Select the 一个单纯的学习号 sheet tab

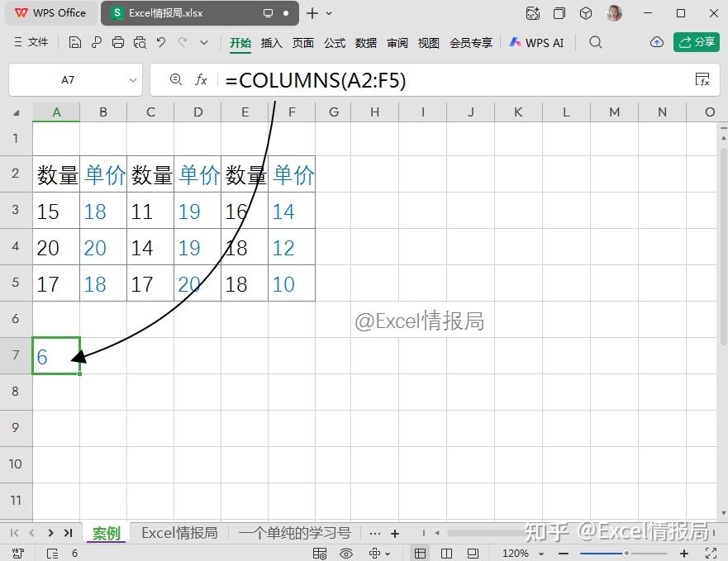click(x=295, y=533)
